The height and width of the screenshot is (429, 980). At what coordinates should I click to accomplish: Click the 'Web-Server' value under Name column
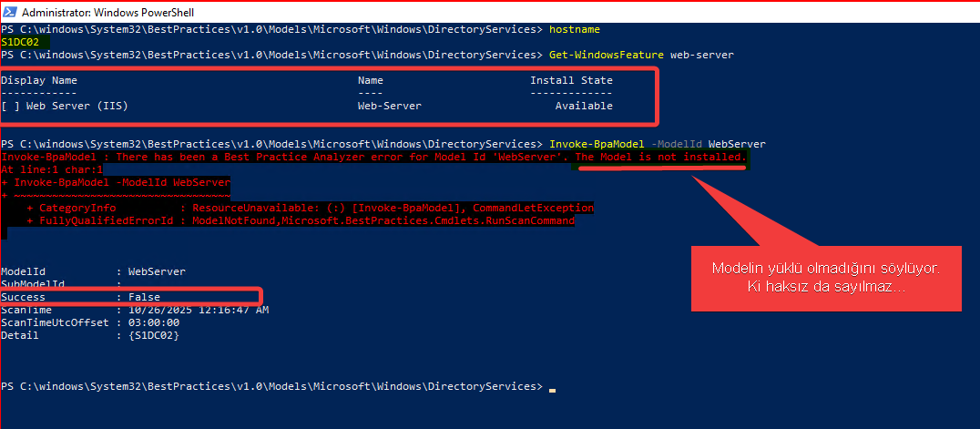[389, 106]
